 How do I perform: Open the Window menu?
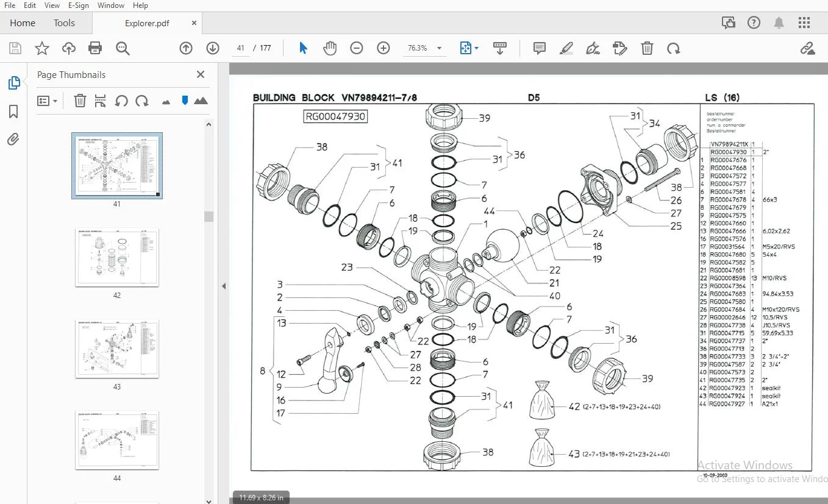click(x=111, y=5)
